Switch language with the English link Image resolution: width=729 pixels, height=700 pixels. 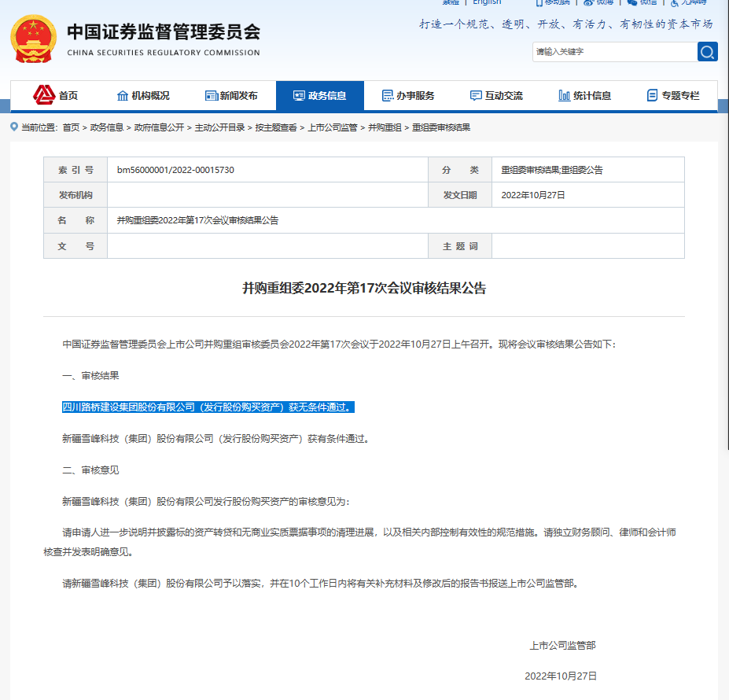(x=486, y=2)
